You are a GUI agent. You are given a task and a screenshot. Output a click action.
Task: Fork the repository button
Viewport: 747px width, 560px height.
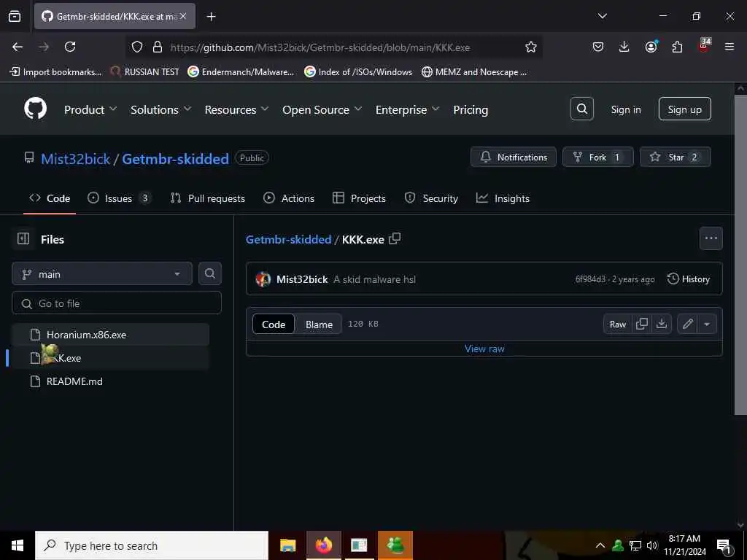pos(598,157)
